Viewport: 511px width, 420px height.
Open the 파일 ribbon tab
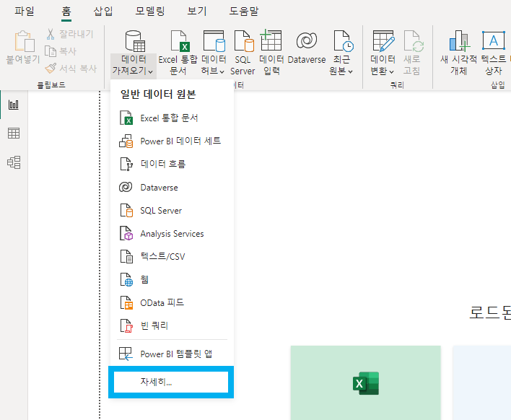click(25, 11)
